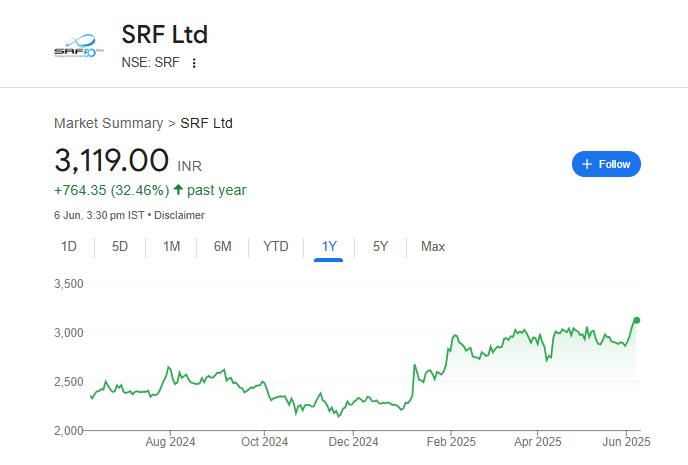Show the 5Y chart range
The image size is (688, 465).
point(380,247)
